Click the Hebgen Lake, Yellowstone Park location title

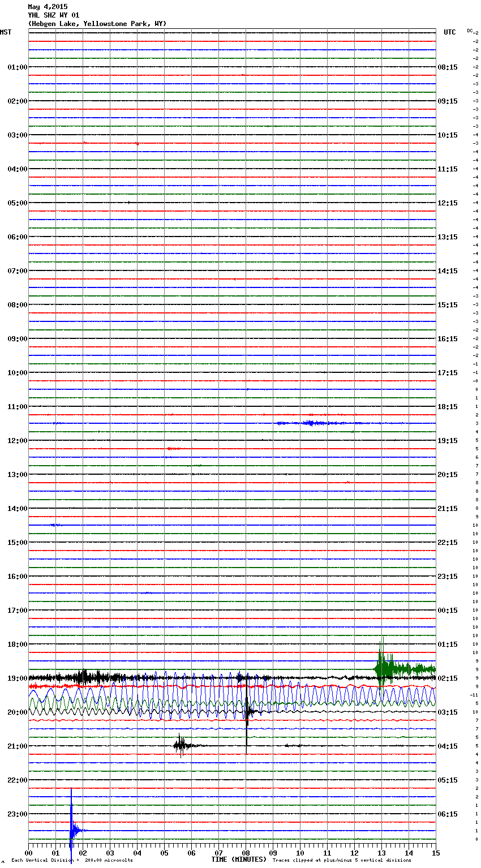[97, 24]
